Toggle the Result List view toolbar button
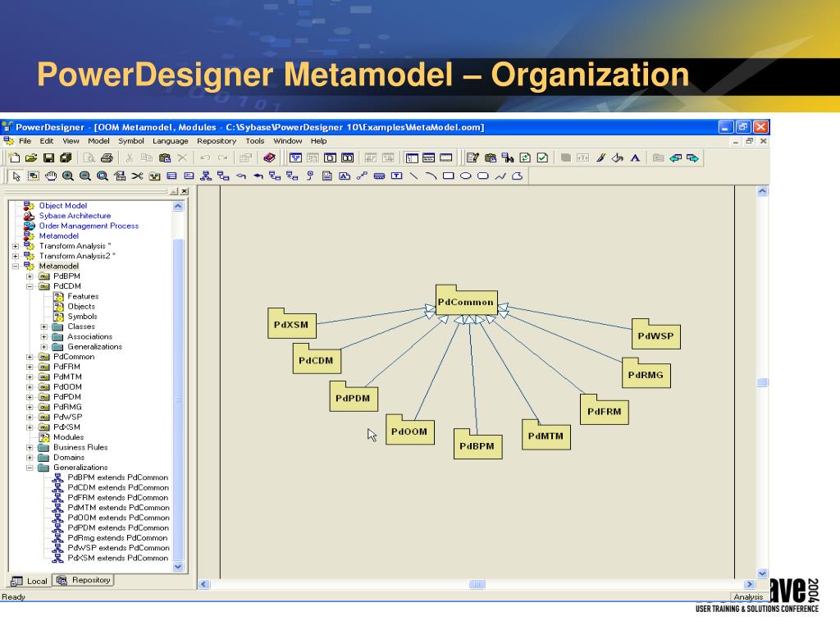This screenshot has width=840, height=630. [445, 157]
